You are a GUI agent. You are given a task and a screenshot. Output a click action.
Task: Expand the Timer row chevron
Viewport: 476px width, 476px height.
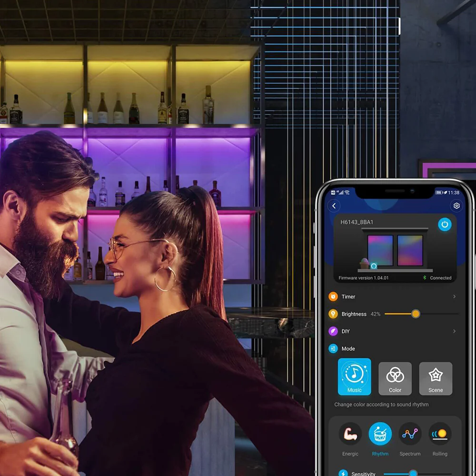pyautogui.click(x=454, y=297)
